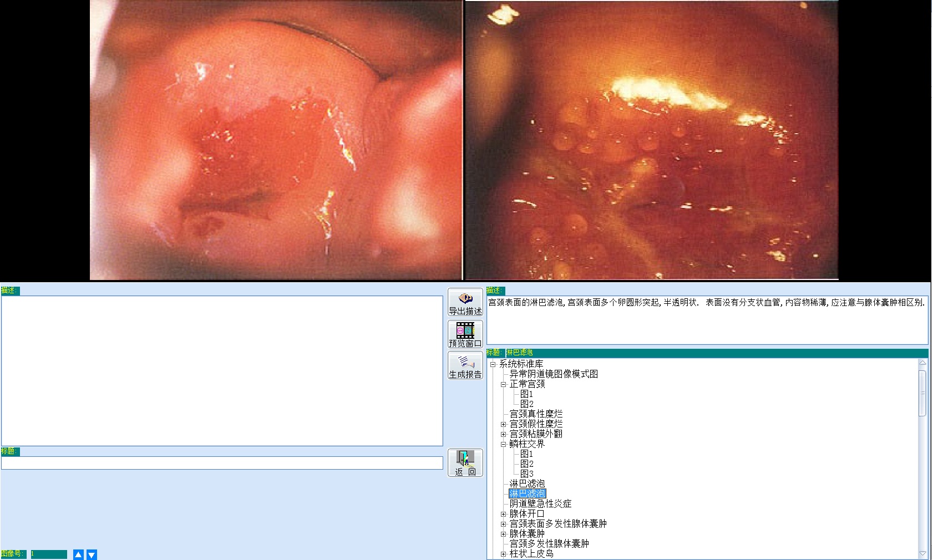Click the left cervix image thumbnail
This screenshot has height=560, width=933.
(276, 140)
